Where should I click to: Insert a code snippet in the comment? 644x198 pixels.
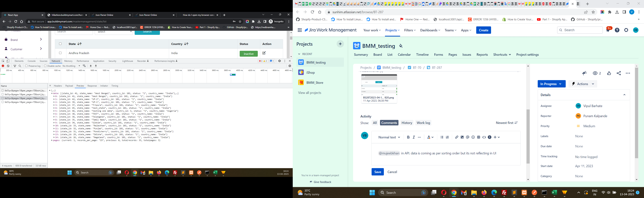484,137
